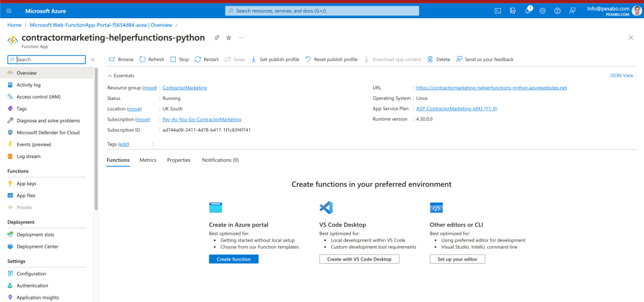The image size is (644, 302).
Task: Click Reset publish profile
Action: [x=331, y=60]
